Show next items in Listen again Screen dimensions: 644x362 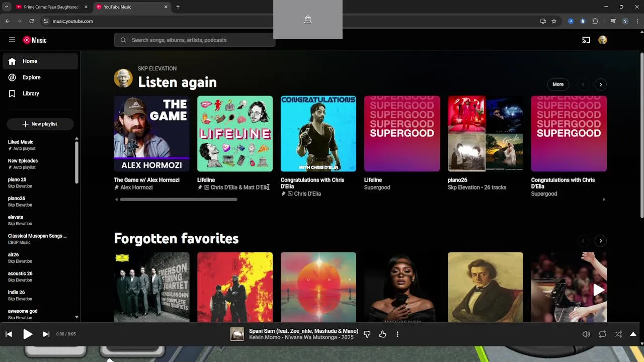click(600, 84)
